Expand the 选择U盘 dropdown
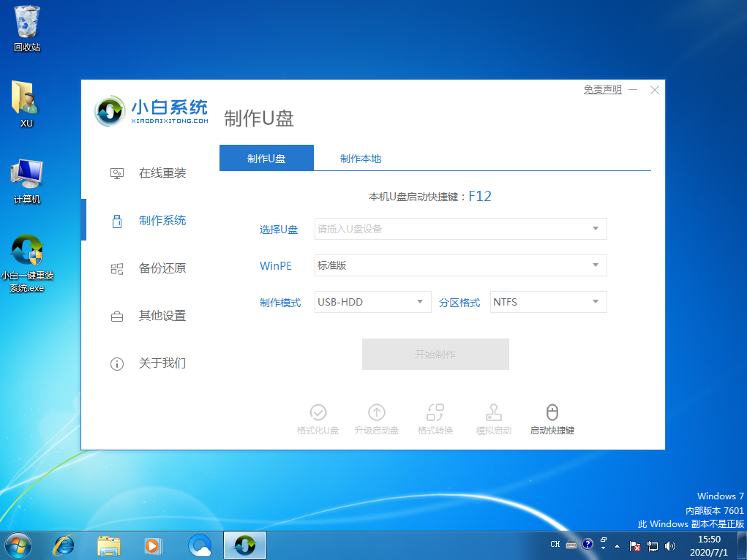This screenshot has height=560, width=747. (460, 229)
